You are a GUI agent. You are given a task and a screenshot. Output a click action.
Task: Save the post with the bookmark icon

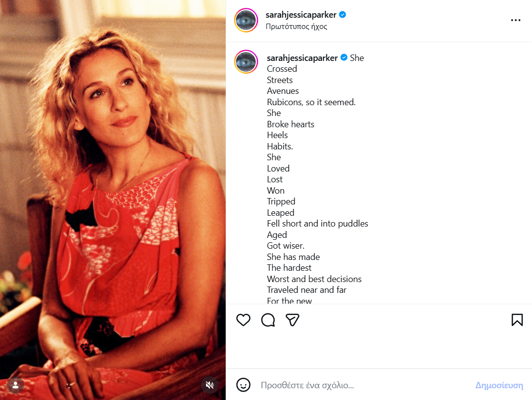(517, 320)
